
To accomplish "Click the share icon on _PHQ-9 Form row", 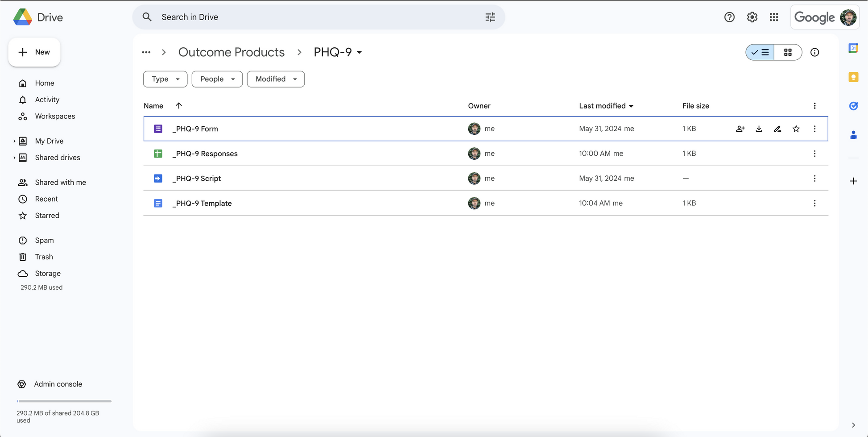I will tap(740, 129).
